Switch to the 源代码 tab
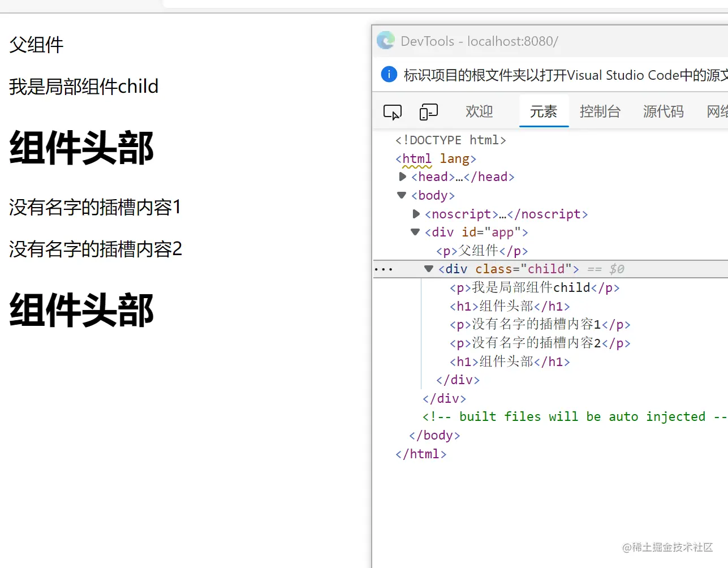Viewport: 728px width, 568px height. [x=663, y=111]
